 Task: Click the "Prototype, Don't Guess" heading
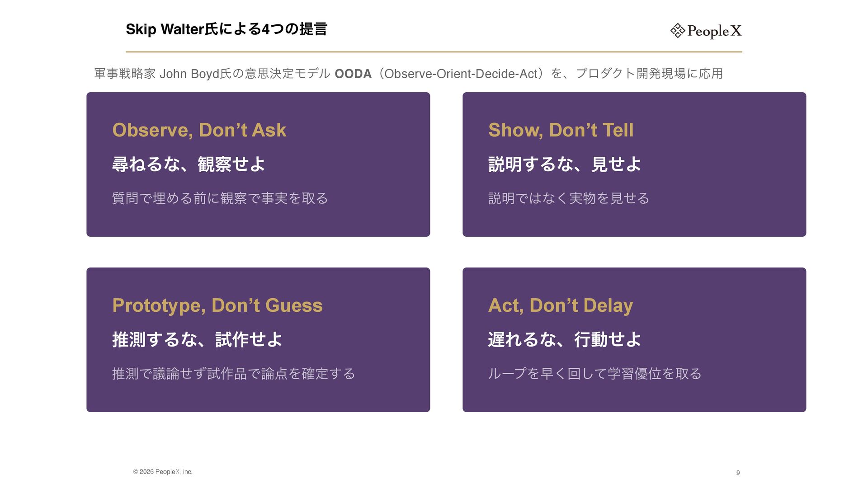217,305
